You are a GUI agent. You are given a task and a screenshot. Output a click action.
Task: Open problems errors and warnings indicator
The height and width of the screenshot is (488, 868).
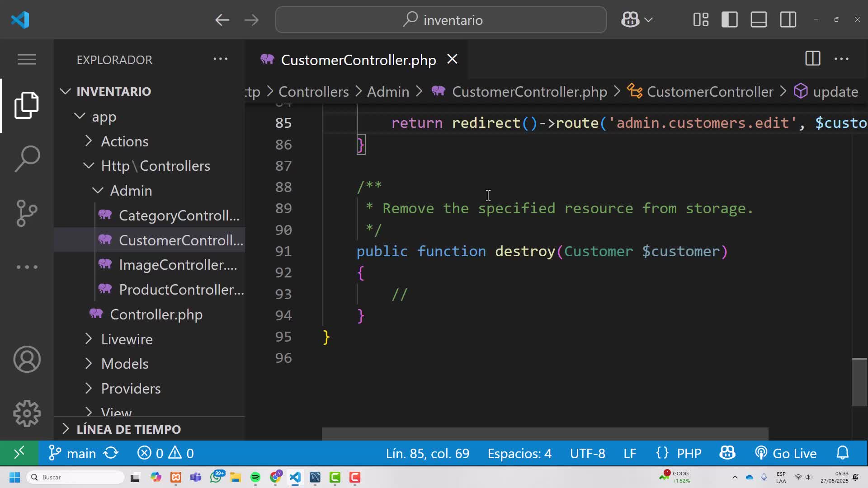[x=165, y=453]
